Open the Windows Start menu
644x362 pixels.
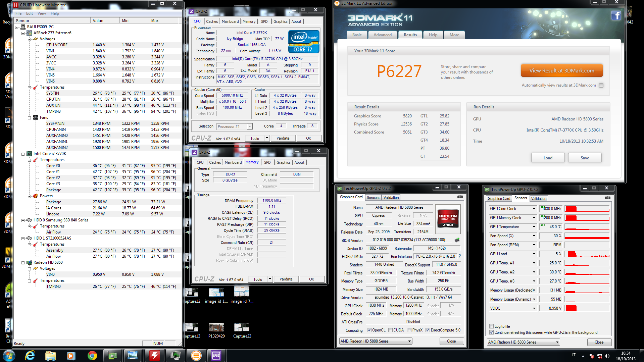point(9,356)
